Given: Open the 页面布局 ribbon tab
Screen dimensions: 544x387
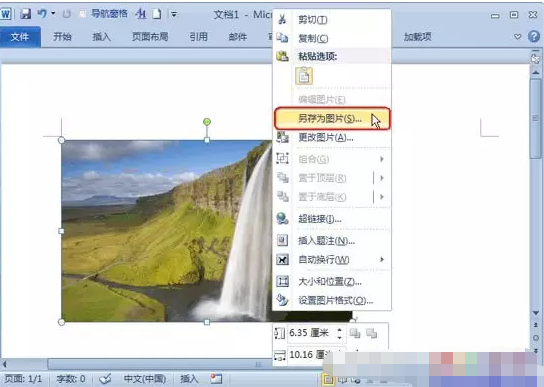Looking at the screenshot, I should pyautogui.click(x=150, y=36).
